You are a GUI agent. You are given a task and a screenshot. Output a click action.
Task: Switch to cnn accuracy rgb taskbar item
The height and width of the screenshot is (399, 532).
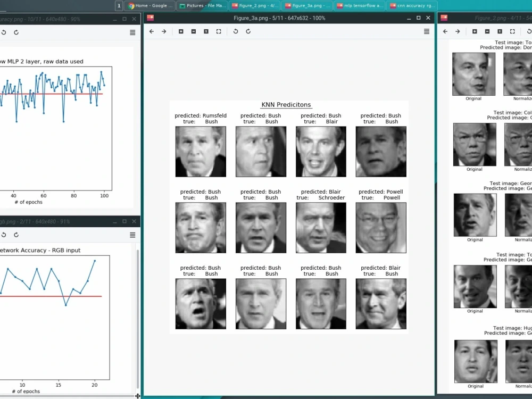[412, 5]
